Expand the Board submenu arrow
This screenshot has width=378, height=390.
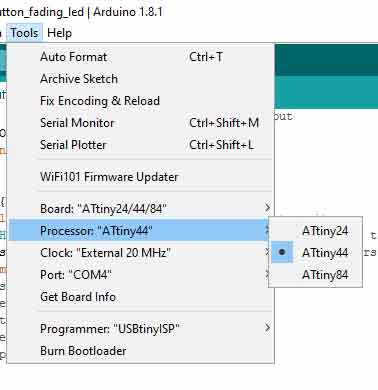pos(267,208)
